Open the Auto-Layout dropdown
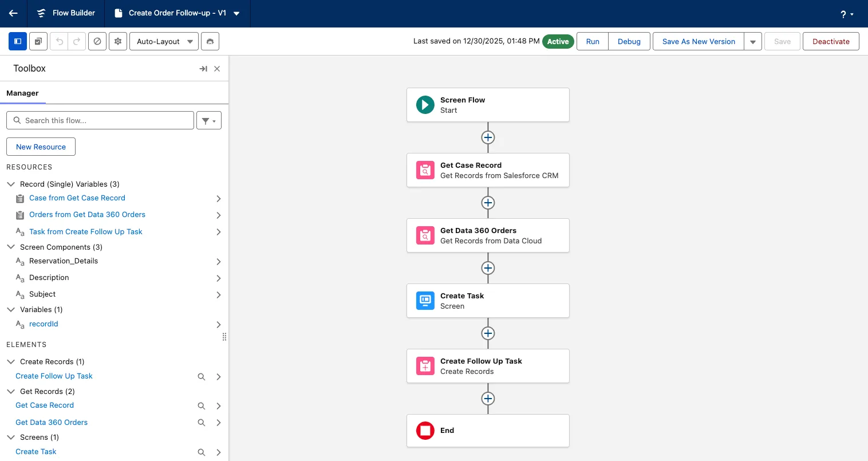The width and height of the screenshot is (868, 461). click(164, 41)
